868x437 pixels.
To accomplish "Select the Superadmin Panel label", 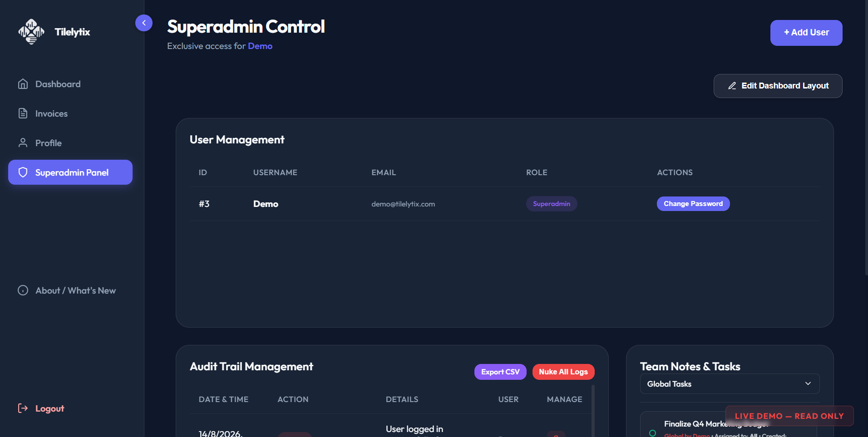I will point(72,172).
